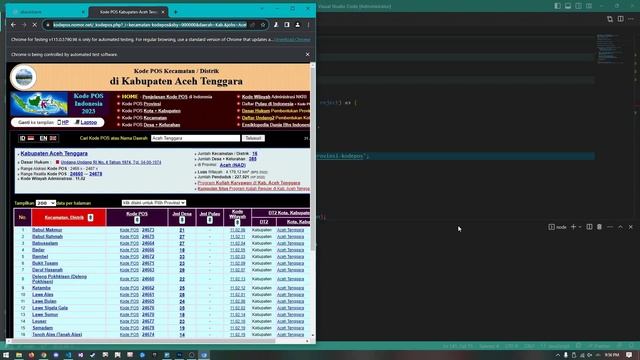Select the Kode POS Kabupaten Aceh Tenggara tab
640x360 pixels.
coord(128,12)
